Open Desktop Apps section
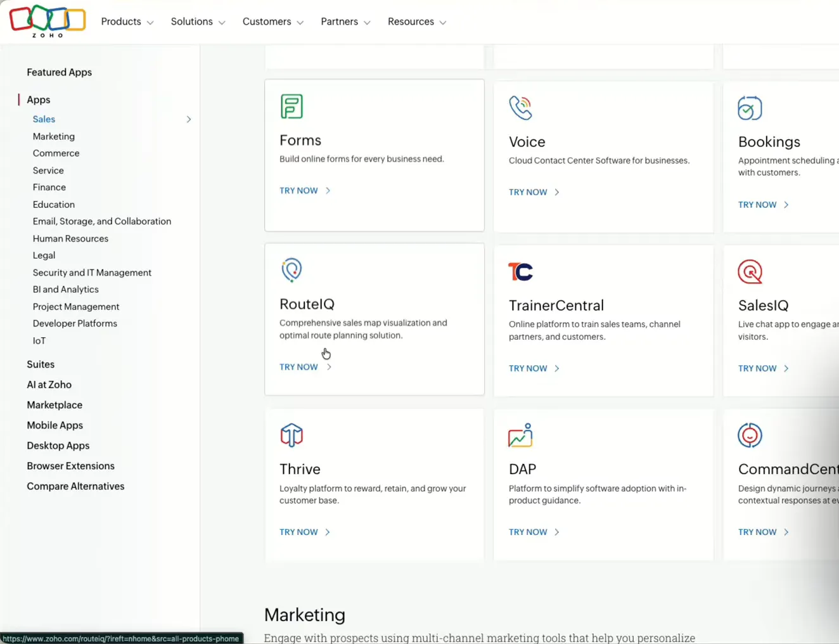The width and height of the screenshot is (839, 644). pos(58,446)
